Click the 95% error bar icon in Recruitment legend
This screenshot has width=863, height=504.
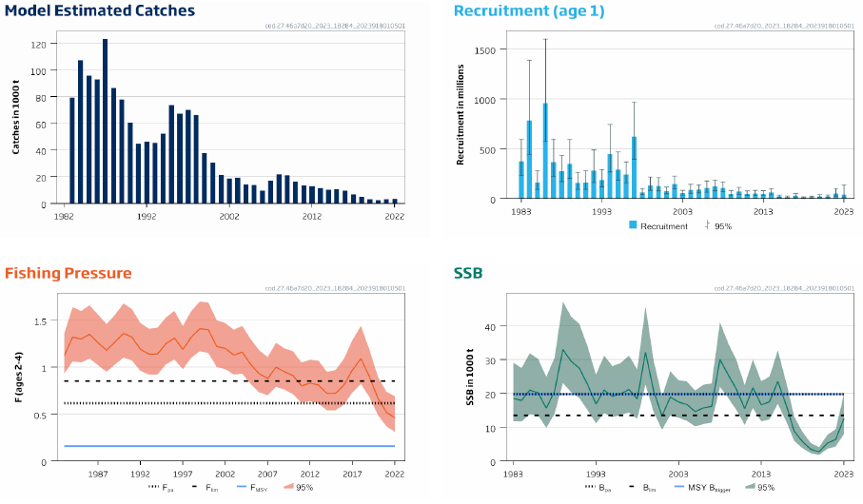(706, 226)
